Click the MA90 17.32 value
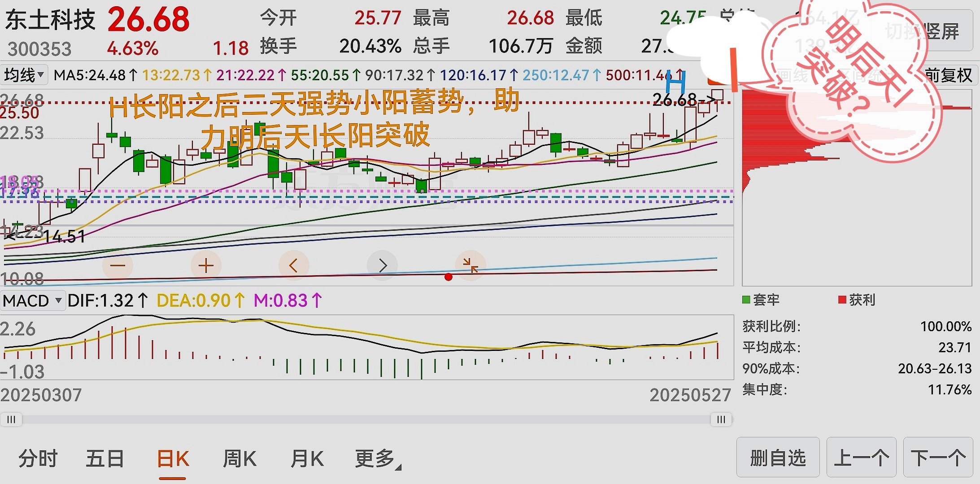 click(x=400, y=75)
